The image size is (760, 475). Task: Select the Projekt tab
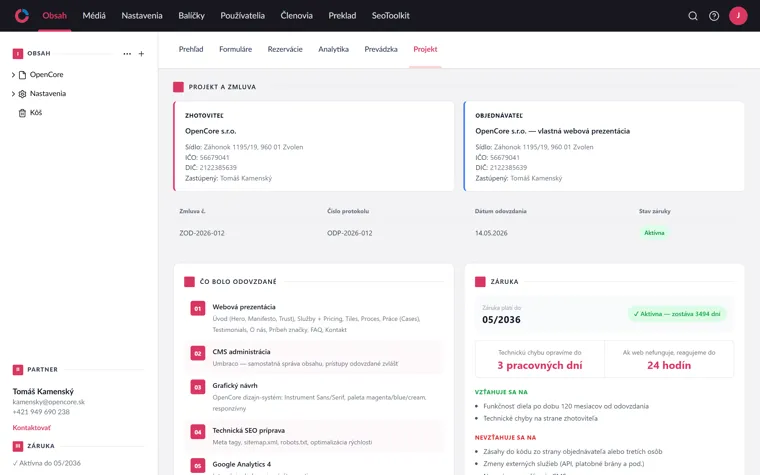[x=425, y=49]
